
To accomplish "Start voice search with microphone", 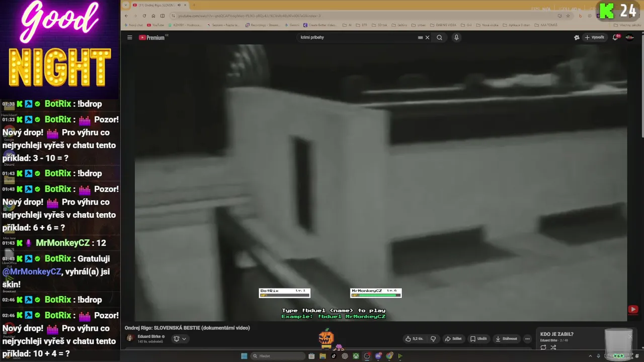I will [x=456, y=37].
